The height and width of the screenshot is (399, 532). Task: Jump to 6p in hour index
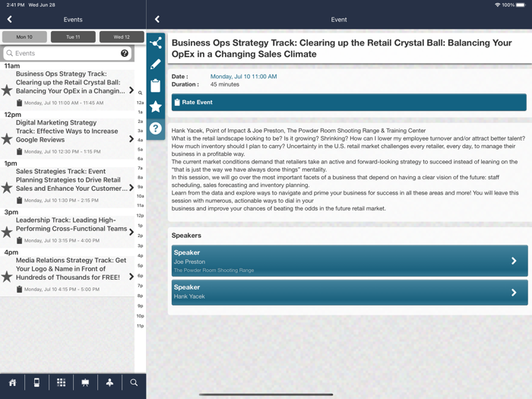point(140,275)
